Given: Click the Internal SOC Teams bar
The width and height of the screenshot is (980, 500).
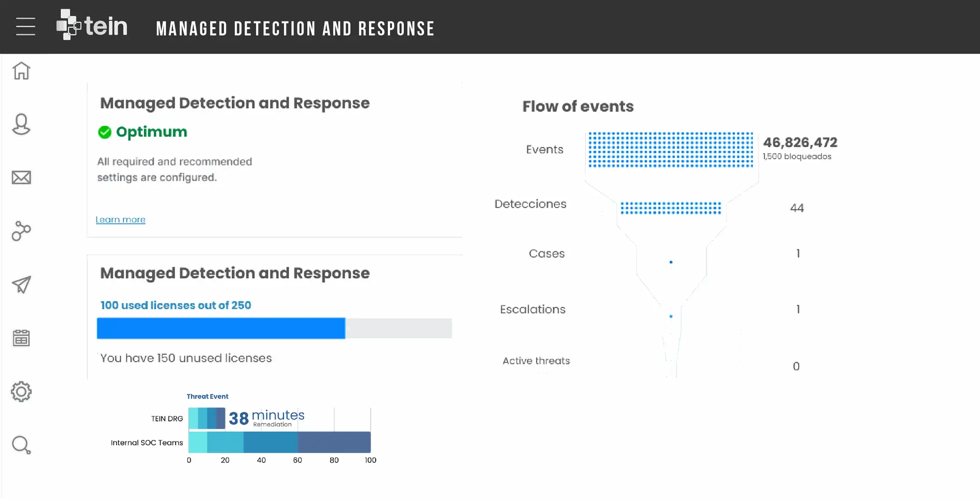Looking at the screenshot, I should [x=279, y=442].
